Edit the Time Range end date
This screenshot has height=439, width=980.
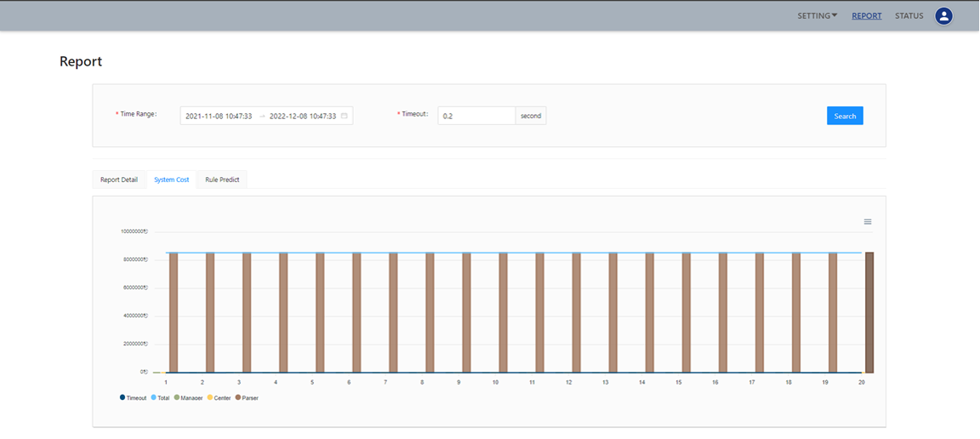[303, 116]
